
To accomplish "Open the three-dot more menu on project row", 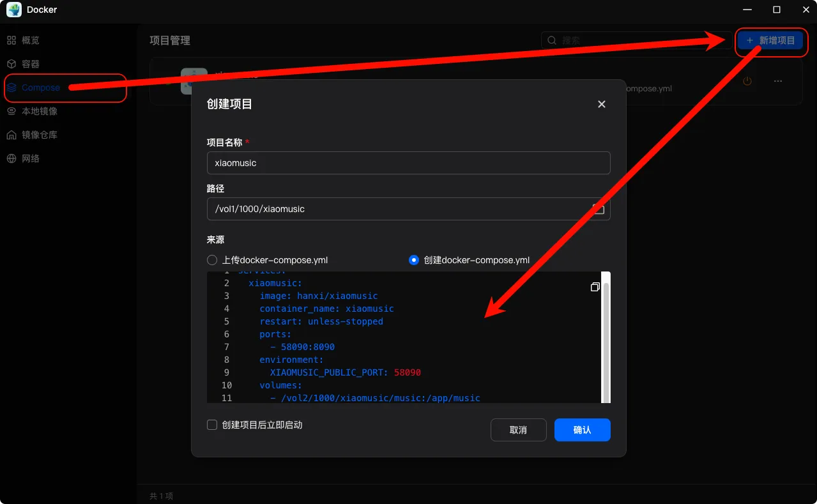I will pos(777,81).
